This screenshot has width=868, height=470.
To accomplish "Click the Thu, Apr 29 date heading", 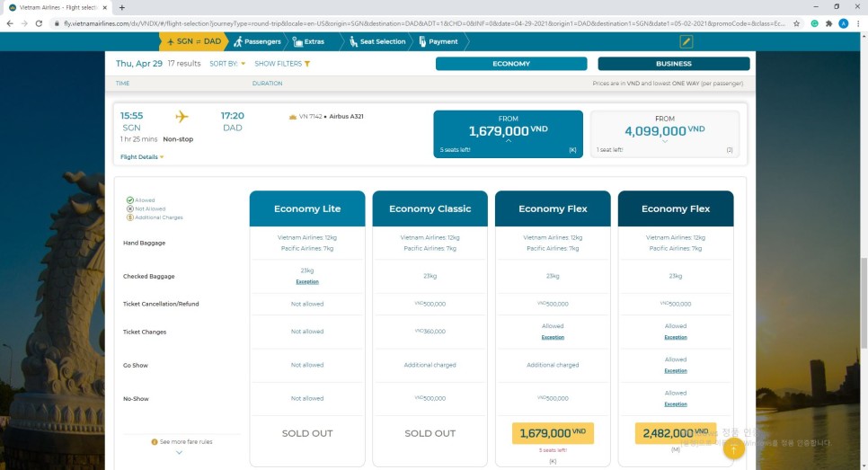I will click(x=139, y=64).
